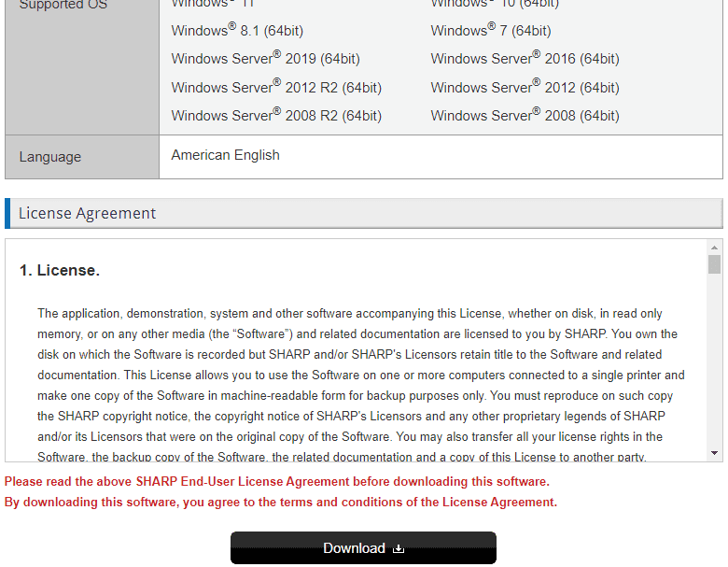728x567 pixels.
Task: Click the download arrow icon
Action: (399, 548)
